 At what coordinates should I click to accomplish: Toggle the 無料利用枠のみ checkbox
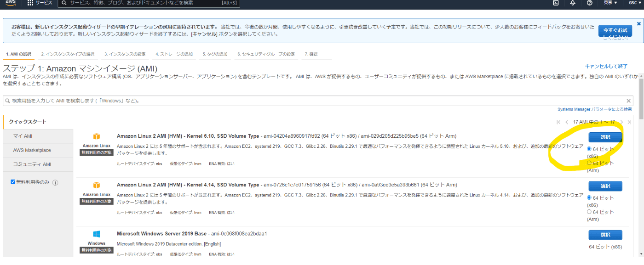click(x=13, y=182)
